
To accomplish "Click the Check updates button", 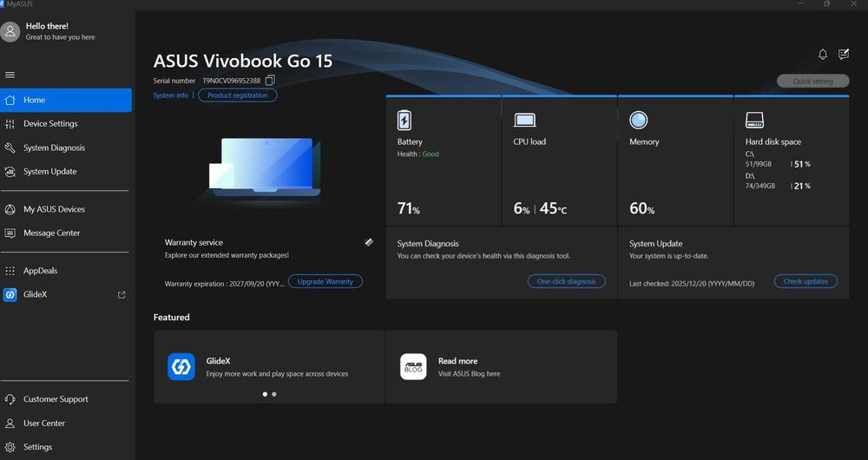I will (806, 281).
